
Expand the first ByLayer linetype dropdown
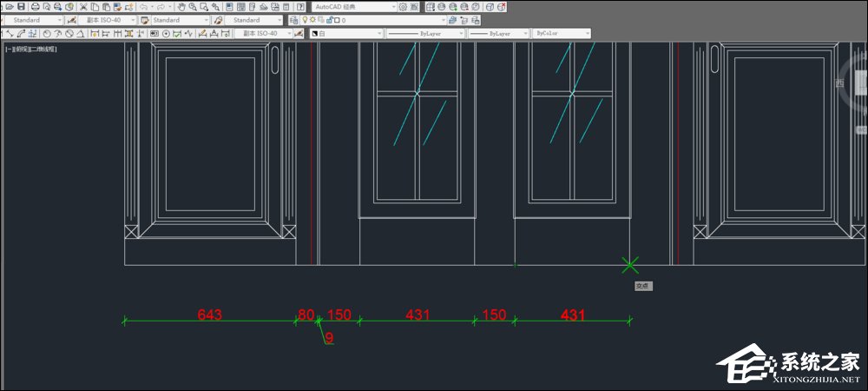(425, 33)
